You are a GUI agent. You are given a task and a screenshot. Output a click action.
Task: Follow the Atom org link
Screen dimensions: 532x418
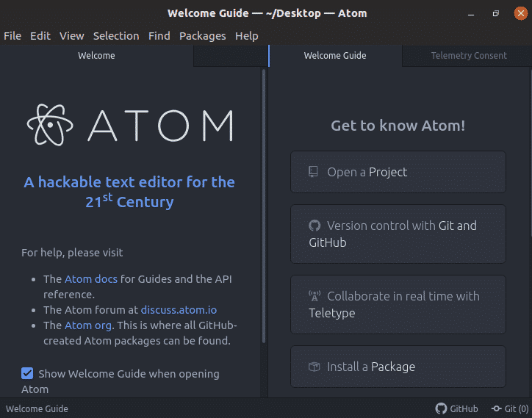87,325
